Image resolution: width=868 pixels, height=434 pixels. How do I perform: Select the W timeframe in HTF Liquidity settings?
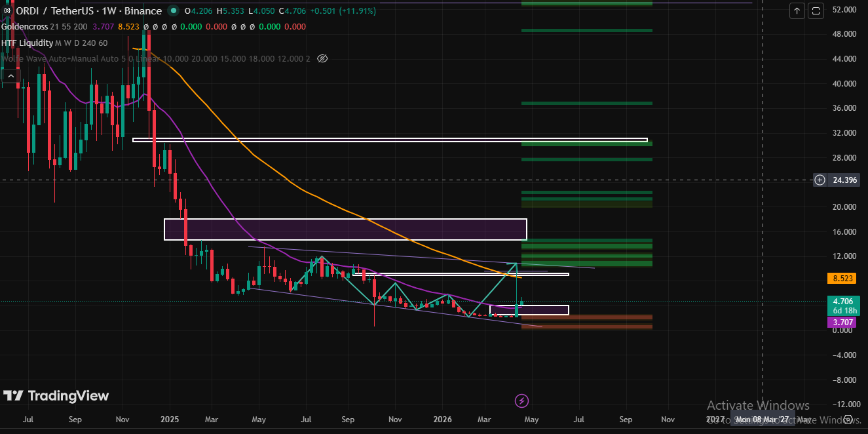68,43
